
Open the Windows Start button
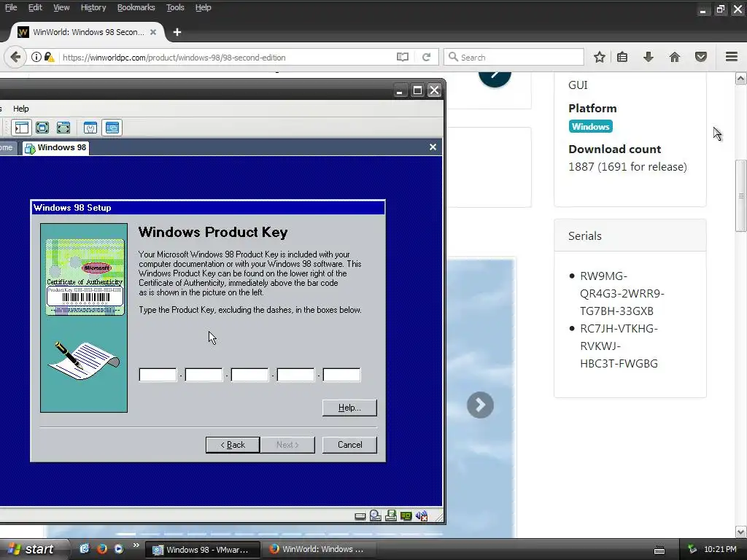pyautogui.click(x=32, y=549)
